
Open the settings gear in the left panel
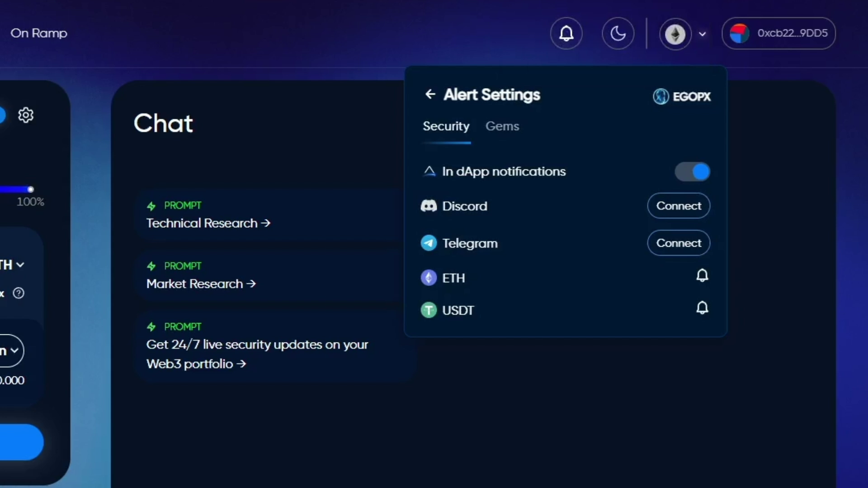click(x=26, y=115)
